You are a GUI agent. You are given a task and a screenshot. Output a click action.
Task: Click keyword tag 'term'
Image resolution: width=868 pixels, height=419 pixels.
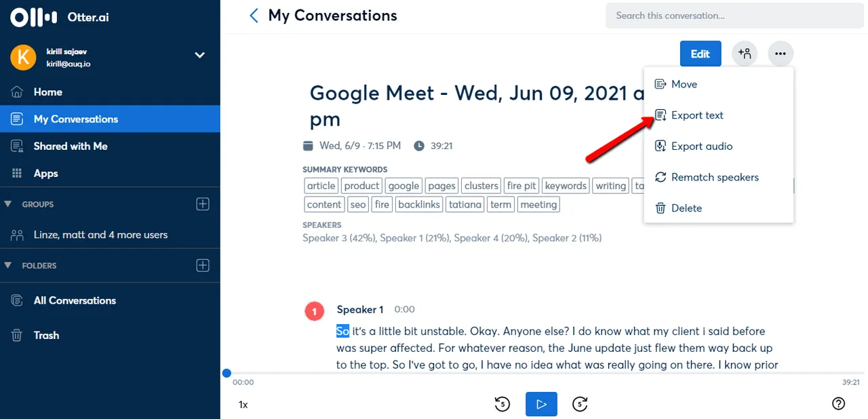point(500,205)
